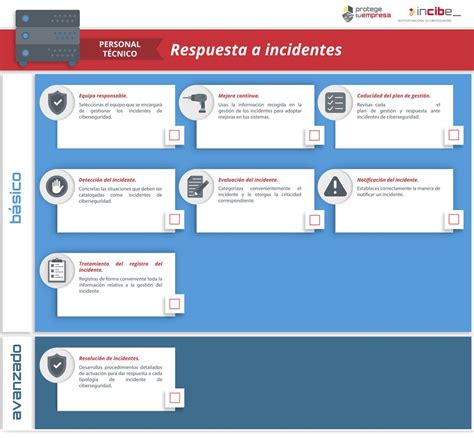Check the Mejora continua checkbox

pyautogui.click(x=314, y=135)
